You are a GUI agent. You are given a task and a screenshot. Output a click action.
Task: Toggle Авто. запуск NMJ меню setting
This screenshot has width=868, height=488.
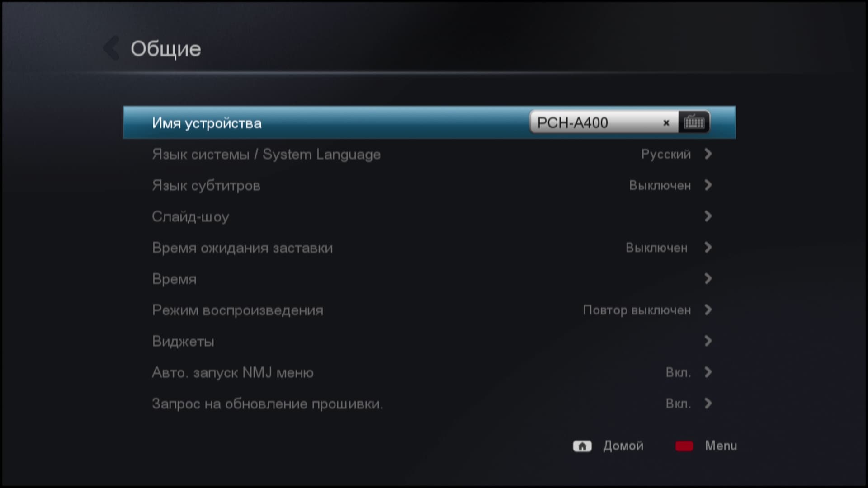click(x=429, y=372)
